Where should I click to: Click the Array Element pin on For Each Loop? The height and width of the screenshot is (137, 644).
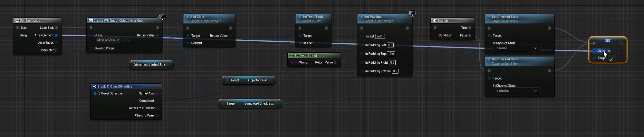tap(56, 35)
